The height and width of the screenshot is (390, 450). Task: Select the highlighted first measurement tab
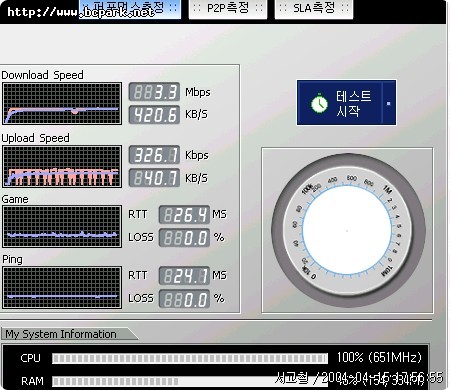(130, 8)
